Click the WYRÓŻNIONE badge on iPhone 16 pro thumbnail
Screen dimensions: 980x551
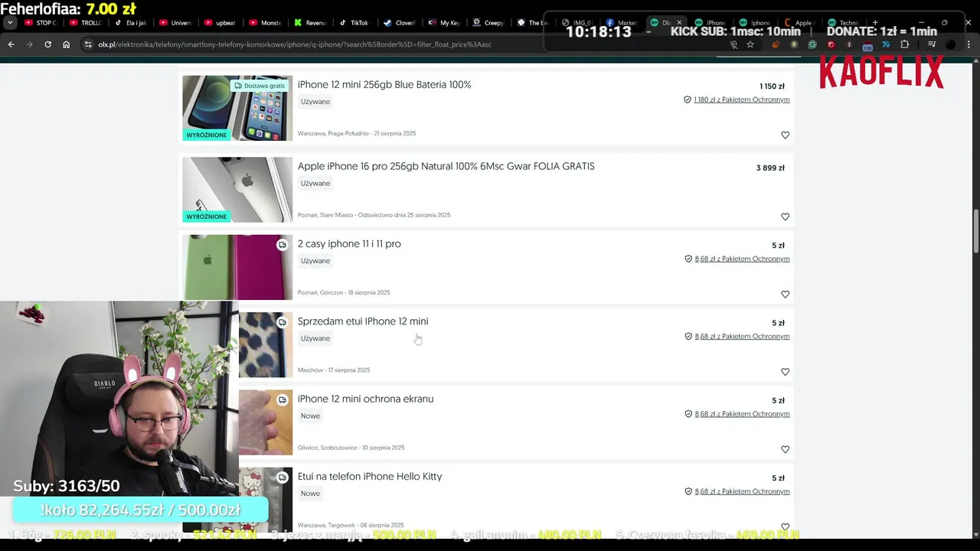pos(207,217)
